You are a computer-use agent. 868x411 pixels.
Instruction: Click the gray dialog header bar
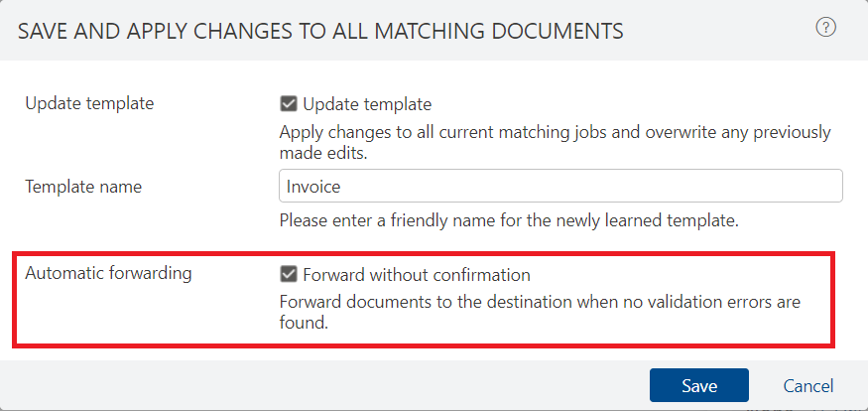434,30
